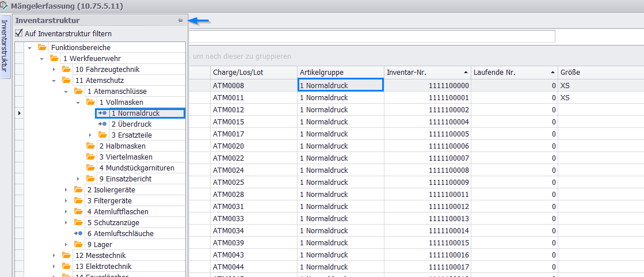Viewport: 644px width, 277px height.
Task: Click folder icon of 3 Ersatzteile
Action: 102,135
